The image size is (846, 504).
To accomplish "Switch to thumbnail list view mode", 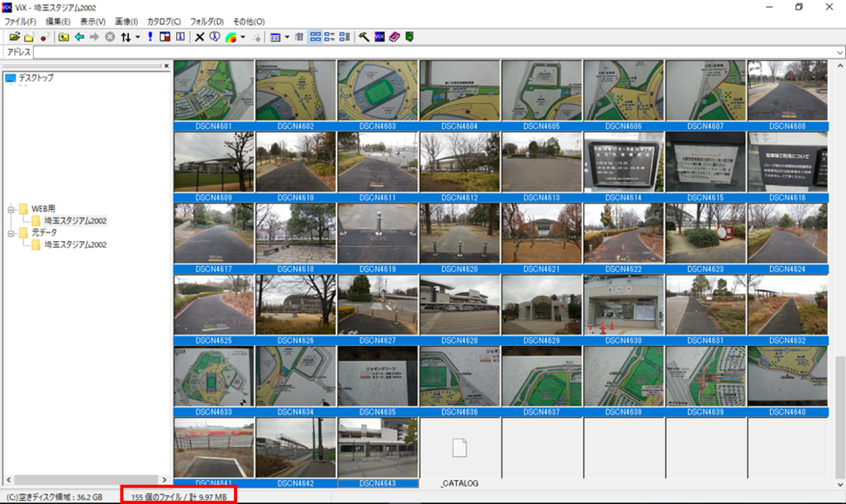I will 330,36.
